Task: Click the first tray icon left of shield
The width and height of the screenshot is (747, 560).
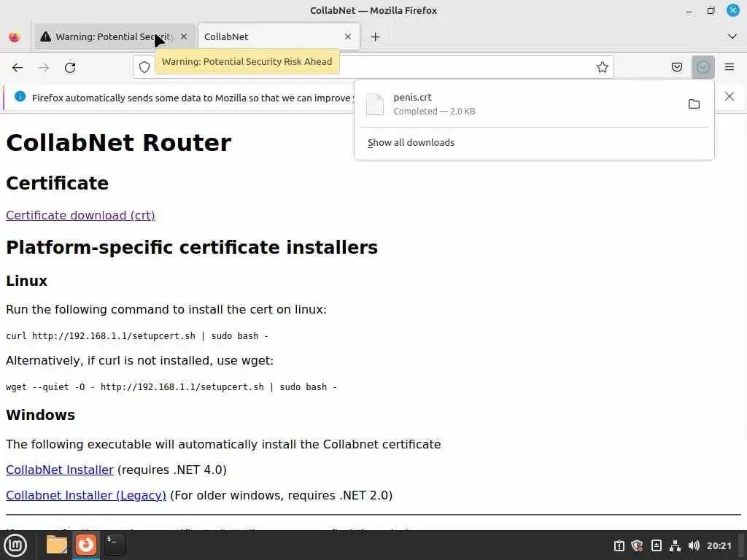Action: 619,545
